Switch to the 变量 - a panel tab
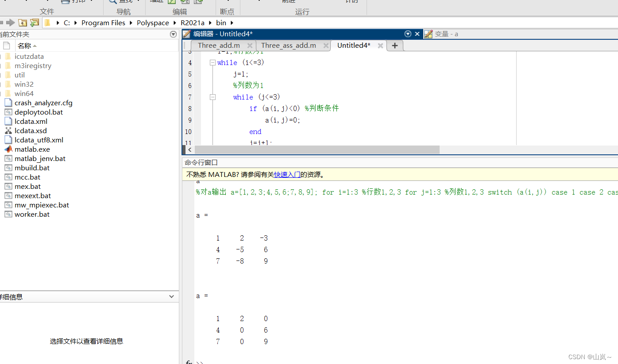Image resolution: width=618 pixels, height=364 pixels. point(447,34)
